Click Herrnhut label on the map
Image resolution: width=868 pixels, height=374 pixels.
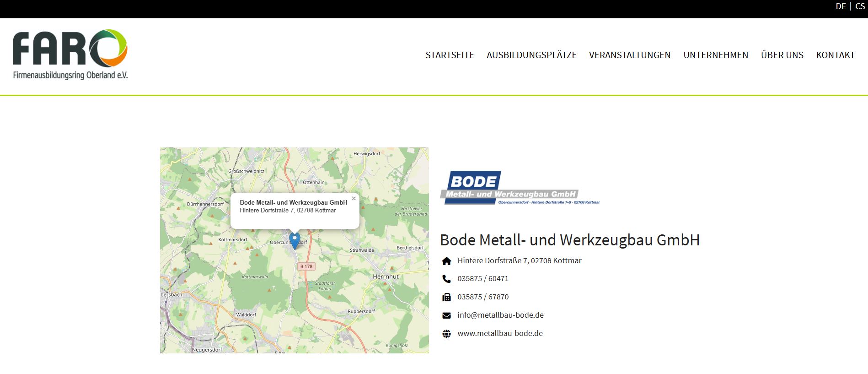point(386,276)
